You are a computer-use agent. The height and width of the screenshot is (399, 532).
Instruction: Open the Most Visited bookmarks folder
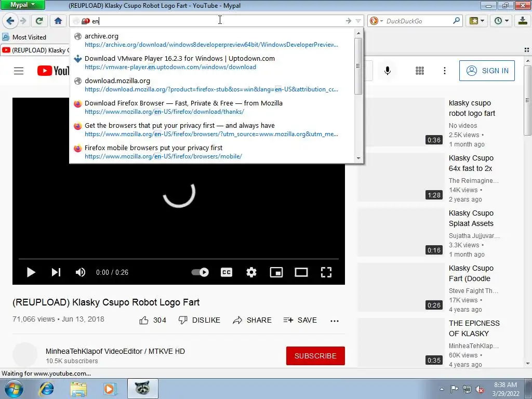[24, 37]
